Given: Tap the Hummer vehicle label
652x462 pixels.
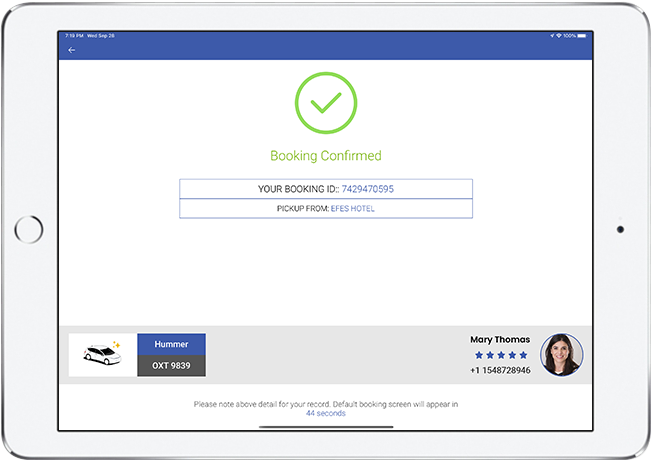Looking at the screenshot, I should pos(171,344).
